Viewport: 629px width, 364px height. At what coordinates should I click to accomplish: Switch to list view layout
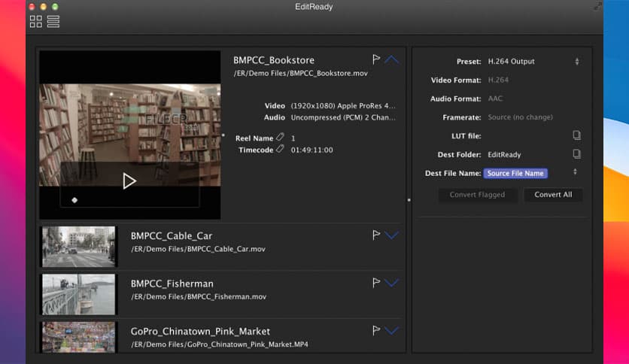53,21
